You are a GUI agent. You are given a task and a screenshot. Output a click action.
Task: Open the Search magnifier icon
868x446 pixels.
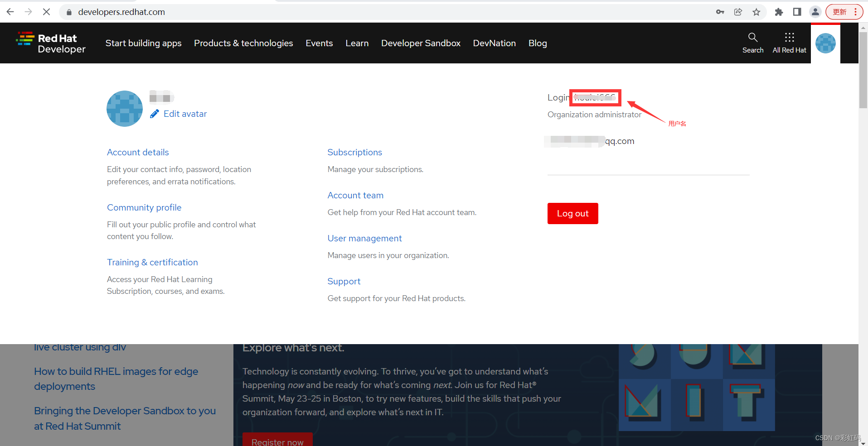pos(752,38)
